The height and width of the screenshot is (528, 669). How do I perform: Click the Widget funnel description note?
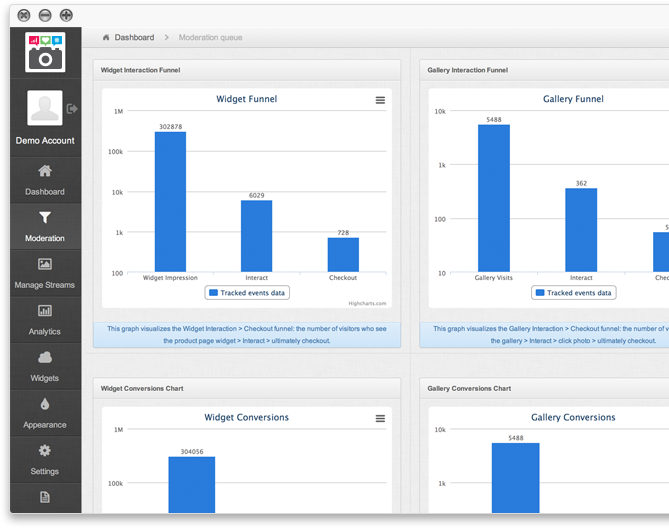[247, 335]
